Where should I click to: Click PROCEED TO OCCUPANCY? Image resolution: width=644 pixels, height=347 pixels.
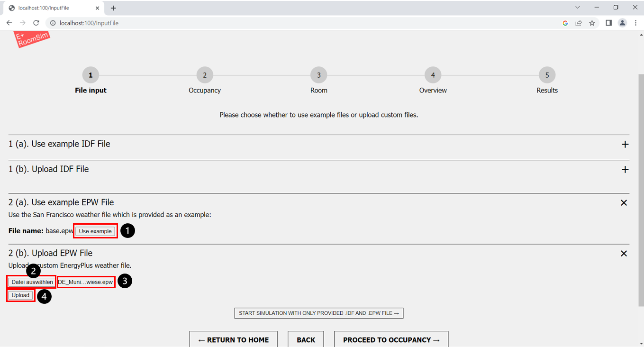[391, 339]
